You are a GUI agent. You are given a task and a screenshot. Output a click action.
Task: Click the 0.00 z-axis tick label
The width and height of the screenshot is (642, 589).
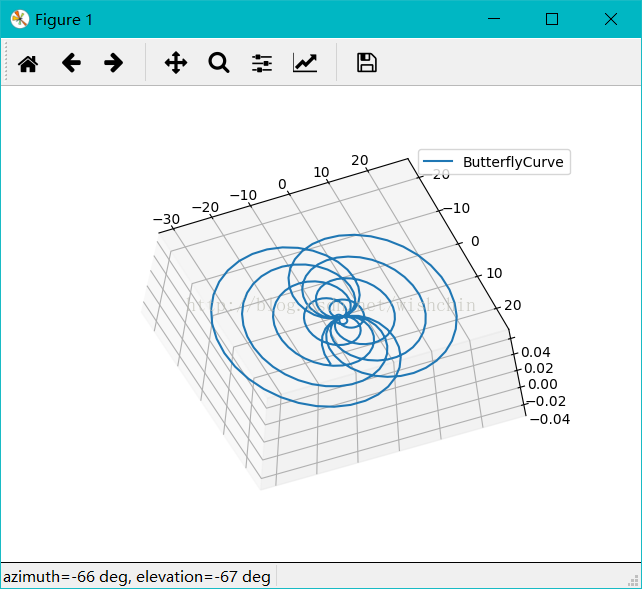543,384
